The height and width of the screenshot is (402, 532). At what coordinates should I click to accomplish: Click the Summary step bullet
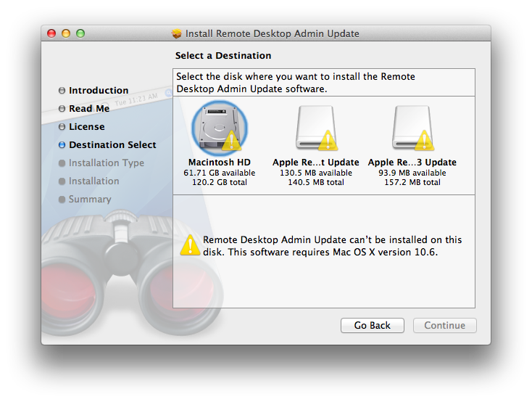(62, 199)
